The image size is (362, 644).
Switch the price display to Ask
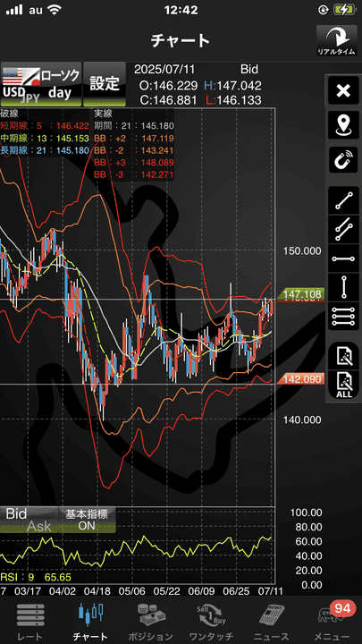point(39,526)
